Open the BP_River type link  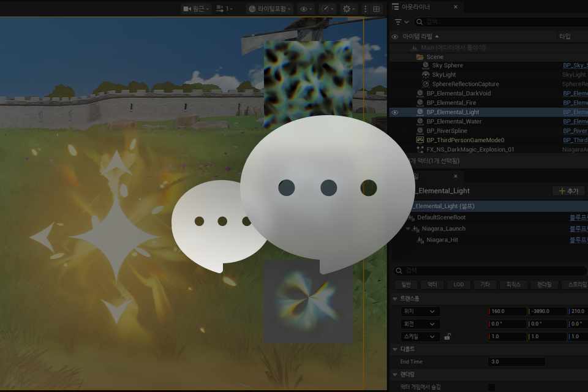tap(575, 131)
